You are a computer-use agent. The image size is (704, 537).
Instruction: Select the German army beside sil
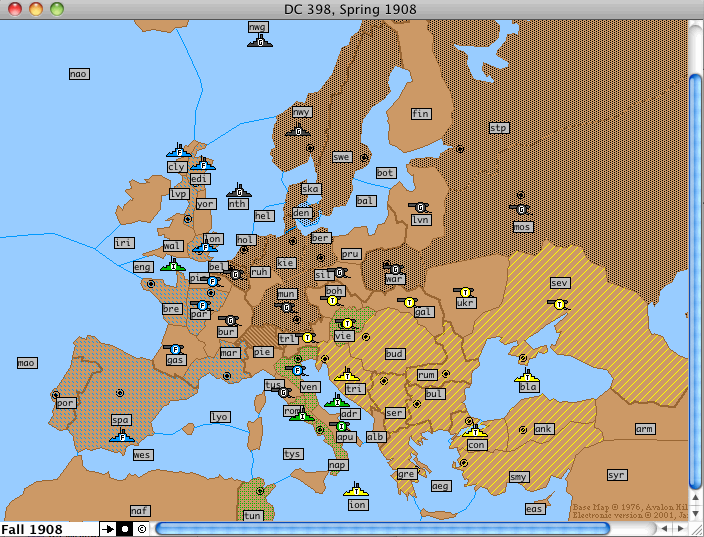(339, 272)
